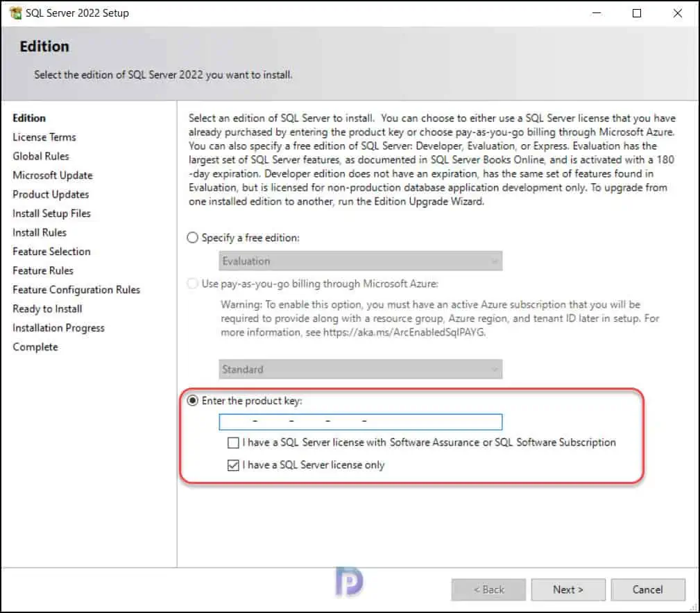This screenshot has height=613, width=700.
Task: Click the Complete step entry
Action: point(35,347)
